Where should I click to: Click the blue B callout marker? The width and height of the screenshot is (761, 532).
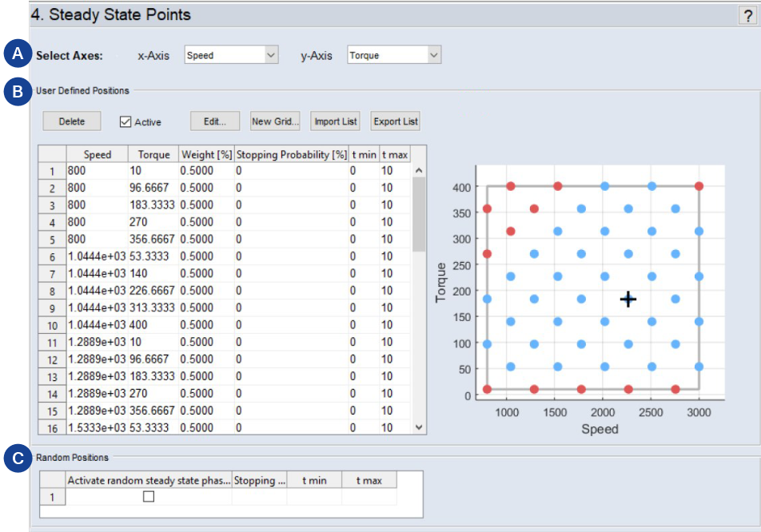[x=17, y=92]
